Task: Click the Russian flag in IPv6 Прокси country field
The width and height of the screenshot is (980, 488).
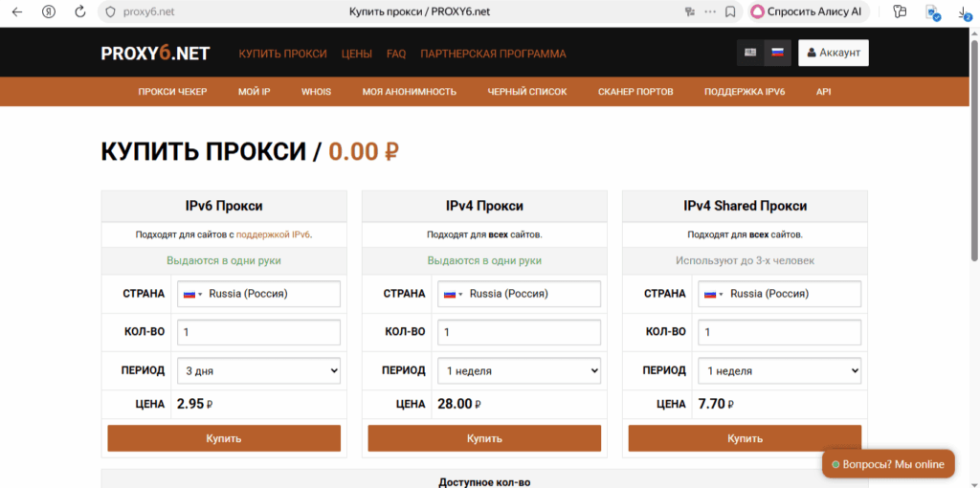Action: pos(189,295)
